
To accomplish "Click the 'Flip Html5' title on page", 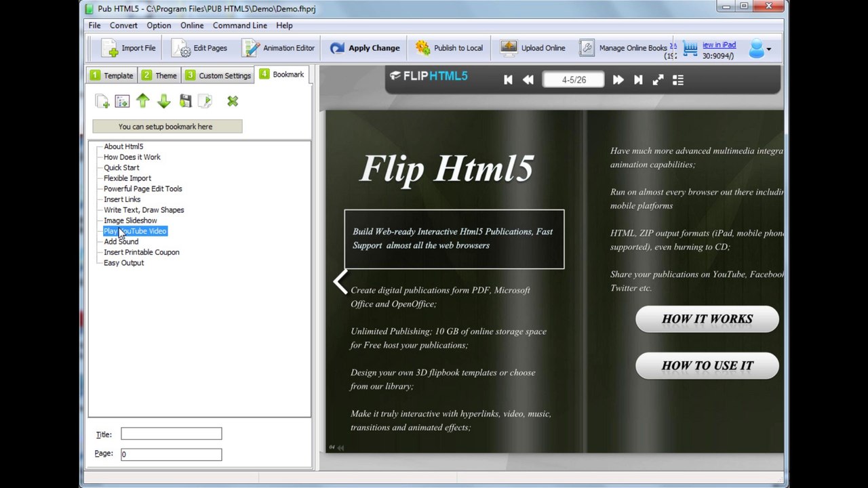I will [x=447, y=168].
